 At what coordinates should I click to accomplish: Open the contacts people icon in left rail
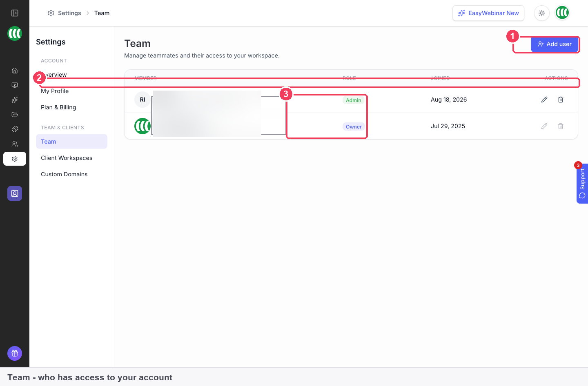tap(15, 144)
